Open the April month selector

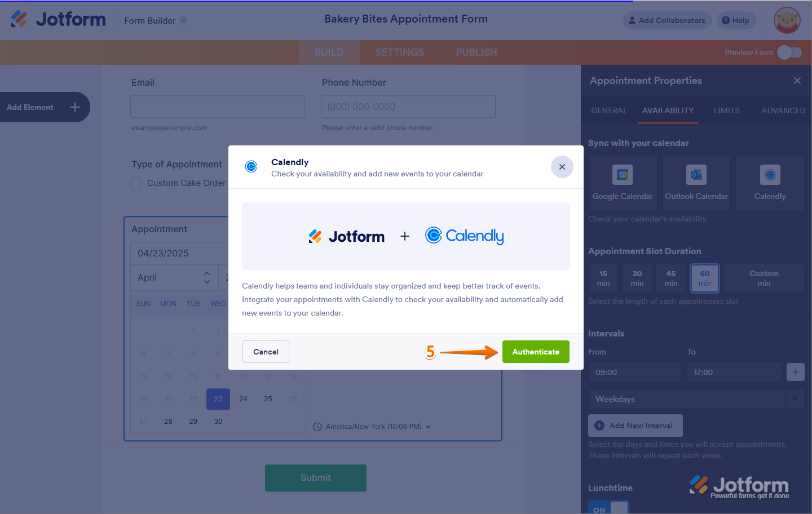(x=174, y=277)
